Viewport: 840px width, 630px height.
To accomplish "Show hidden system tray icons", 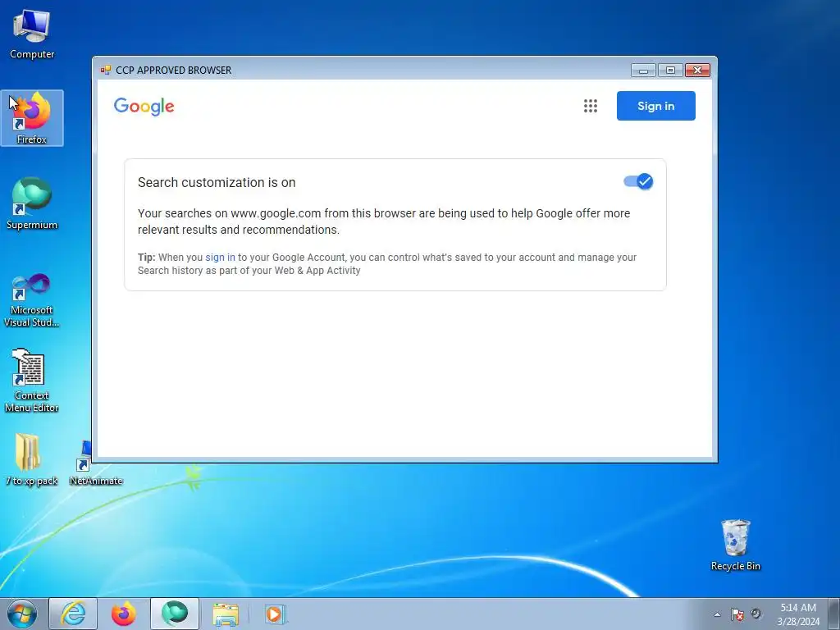I will click(717, 614).
